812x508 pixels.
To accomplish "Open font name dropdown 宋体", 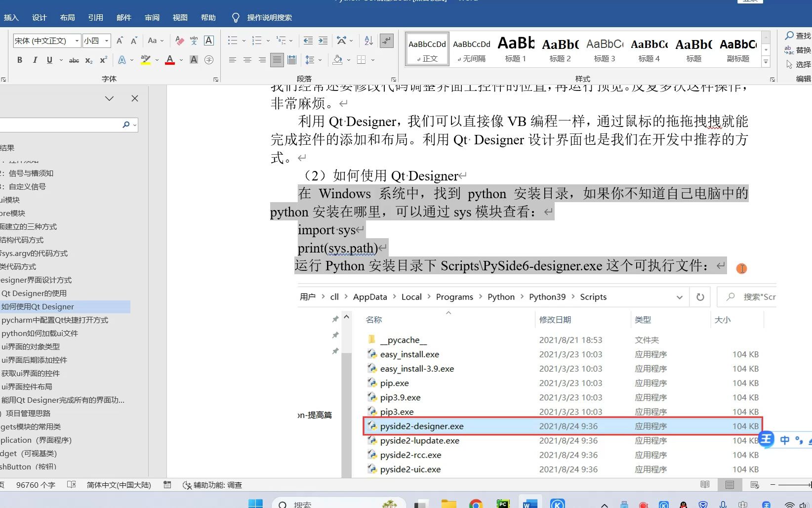I will pyautogui.click(x=77, y=41).
